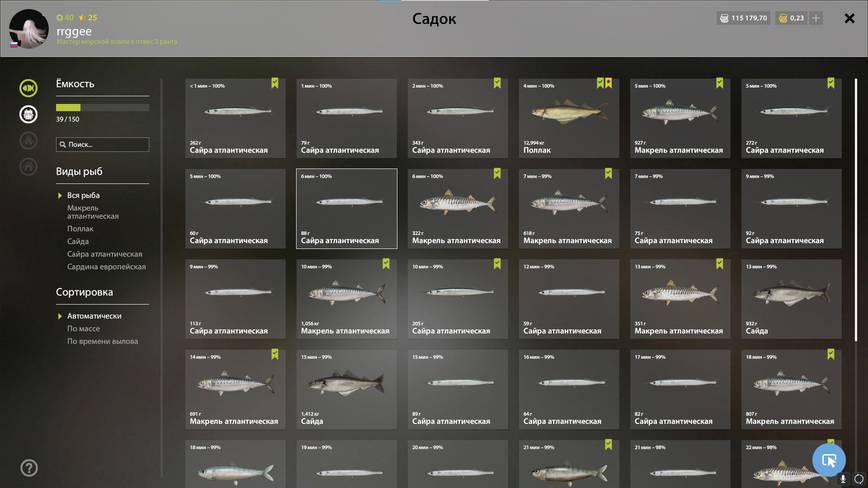
Task: Open the fish keepnet icon in sidebar
Action: pyautogui.click(x=28, y=88)
